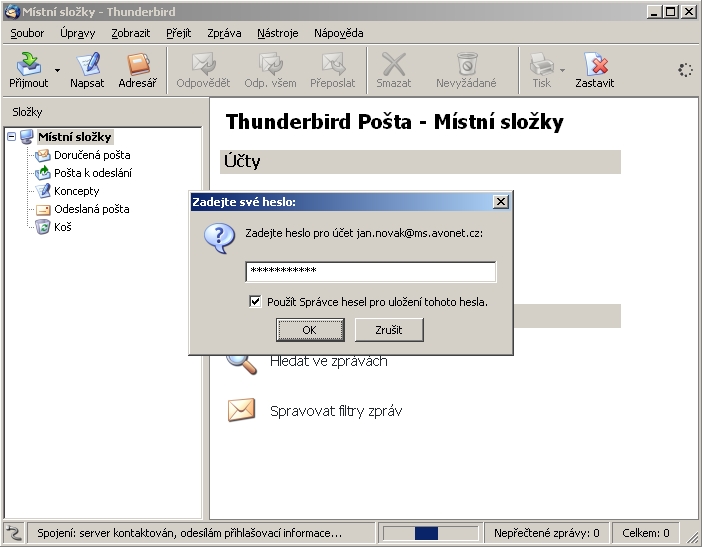This screenshot has width=702, height=547.
Task: Click the Spravovat filtry zpráv envelope icon
Action: 241,410
